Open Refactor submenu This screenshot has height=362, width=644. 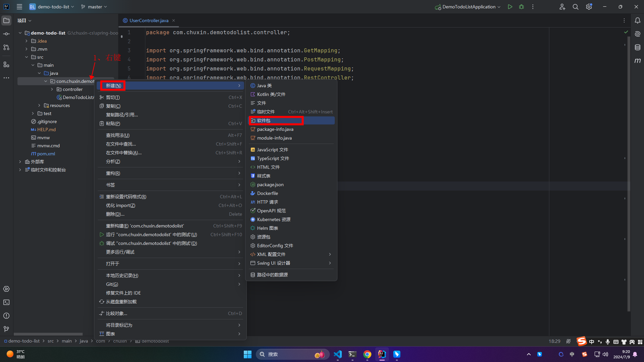[x=170, y=173]
